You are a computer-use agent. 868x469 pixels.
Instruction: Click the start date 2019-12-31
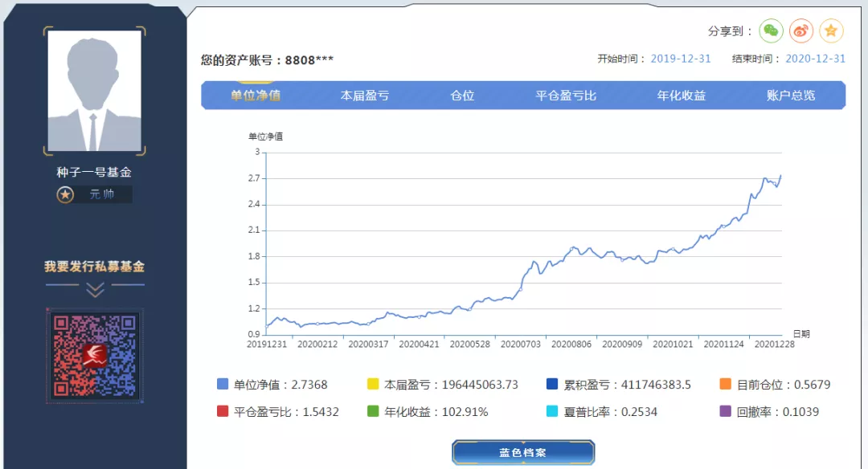click(x=681, y=59)
